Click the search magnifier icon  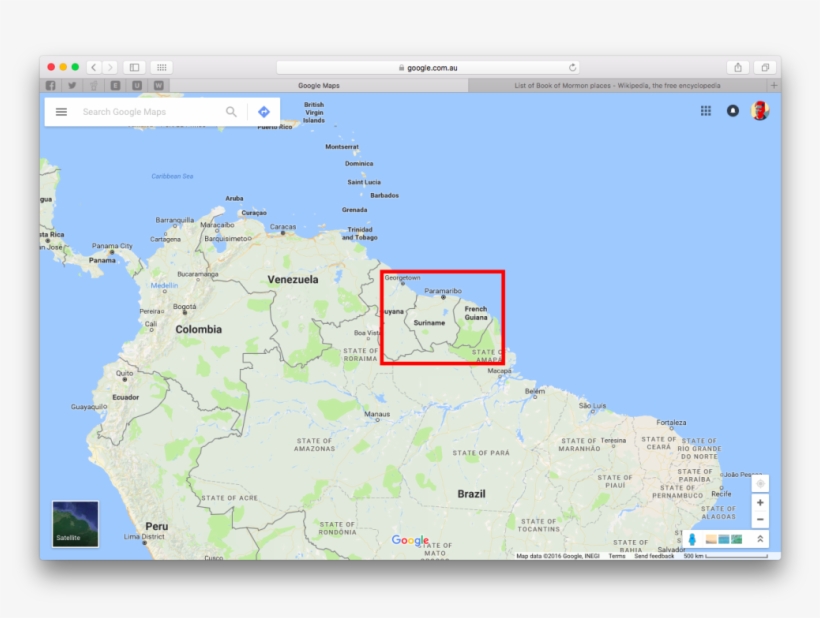(x=231, y=111)
